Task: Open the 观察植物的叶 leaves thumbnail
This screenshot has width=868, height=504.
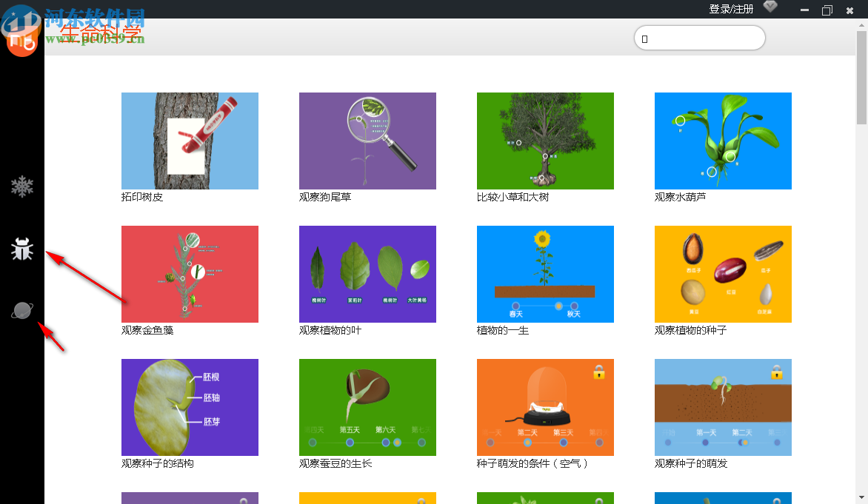Action: click(367, 274)
